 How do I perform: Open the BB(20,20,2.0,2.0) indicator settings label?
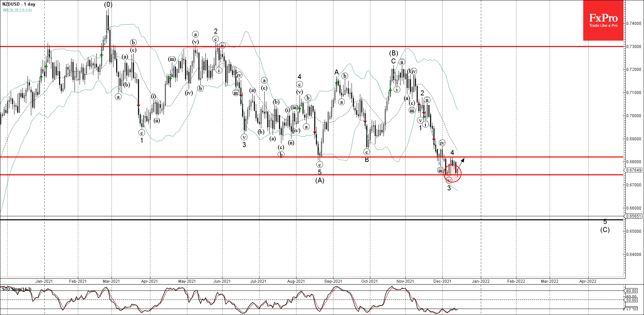[x=17, y=10]
